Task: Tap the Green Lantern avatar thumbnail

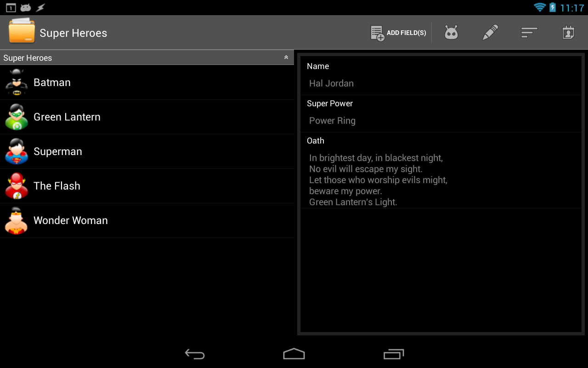Action: click(17, 117)
